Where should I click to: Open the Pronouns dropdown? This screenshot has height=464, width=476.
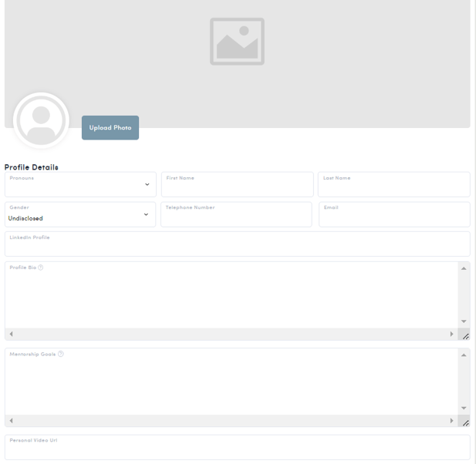point(80,184)
